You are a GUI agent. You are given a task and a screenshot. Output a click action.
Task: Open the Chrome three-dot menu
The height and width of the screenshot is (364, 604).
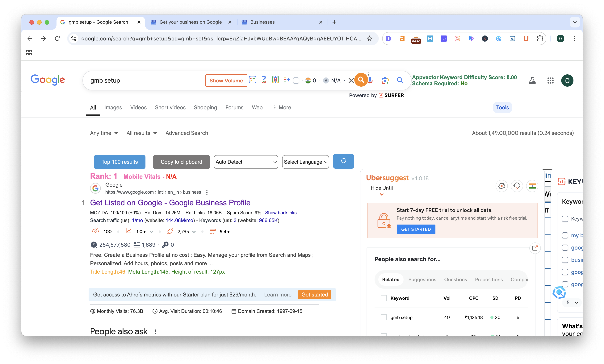pos(574,39)
